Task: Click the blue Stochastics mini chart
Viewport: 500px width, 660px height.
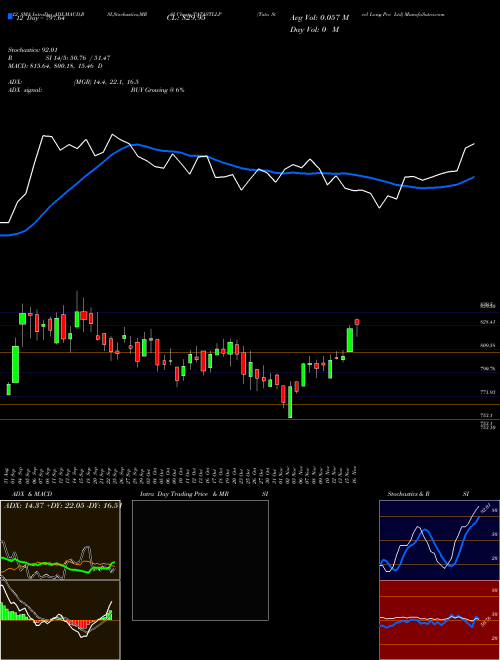Action: click(439, 540)
